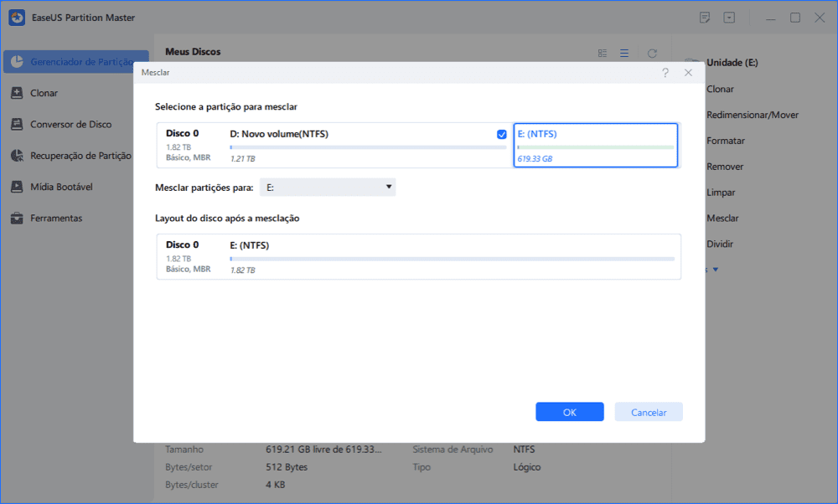Open the Clonar sidebar section

tap(44, 93)
